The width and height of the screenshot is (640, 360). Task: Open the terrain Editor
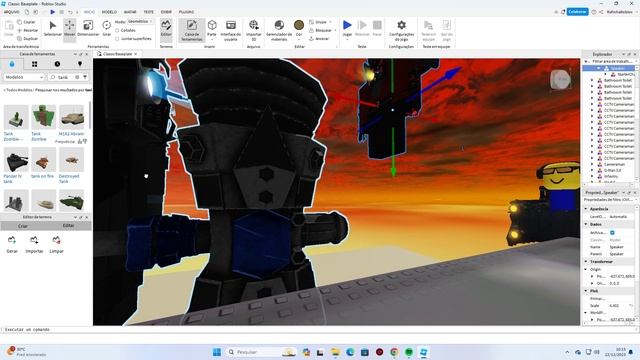click(166, 29)
